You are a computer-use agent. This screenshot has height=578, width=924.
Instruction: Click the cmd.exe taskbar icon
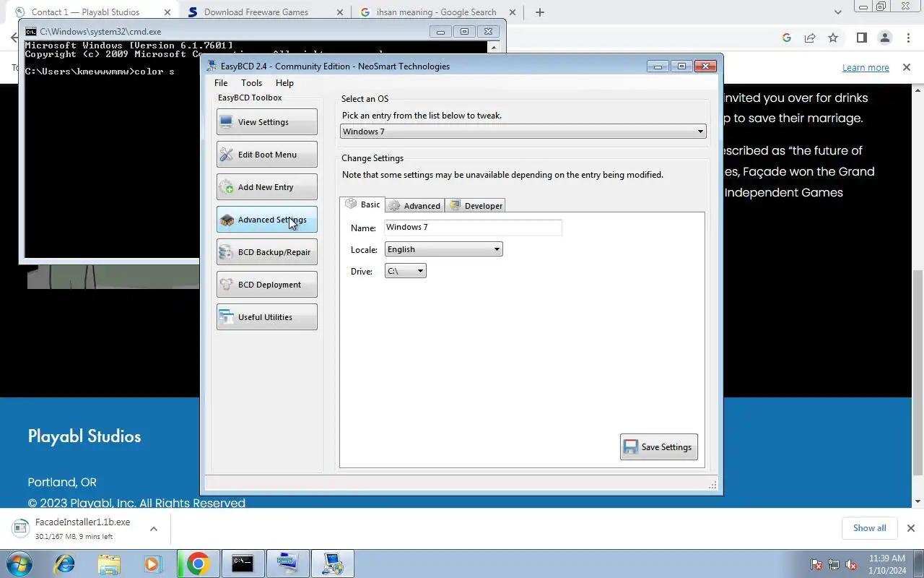(x=243, y=564)
